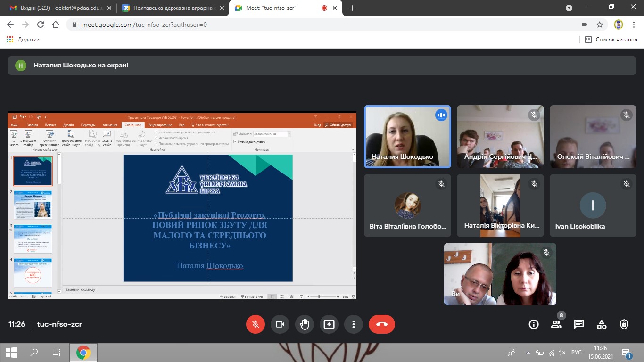Click 'Что вы хотите сделать?' box
Screen dimensions: 644x362
(210, 125)
